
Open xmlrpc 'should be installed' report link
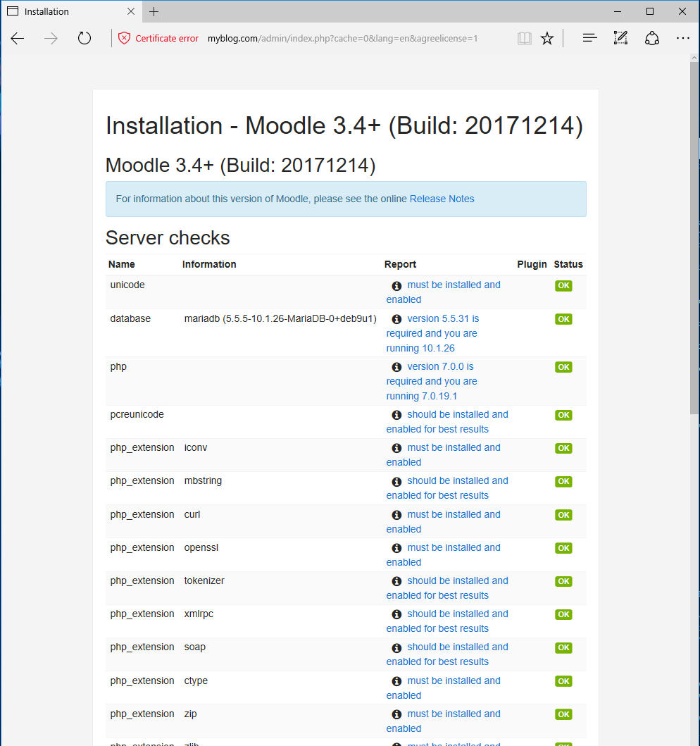[447, 621]
